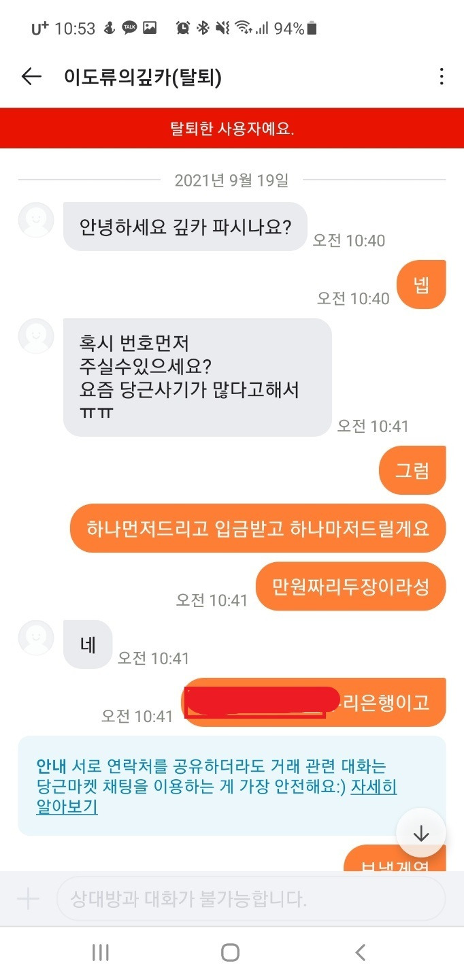Image resolution: width=464 pixels, height=980 pixels.
Task: Tap KakaoTalk notification icon in status bar
Action: tap(129, 28)
